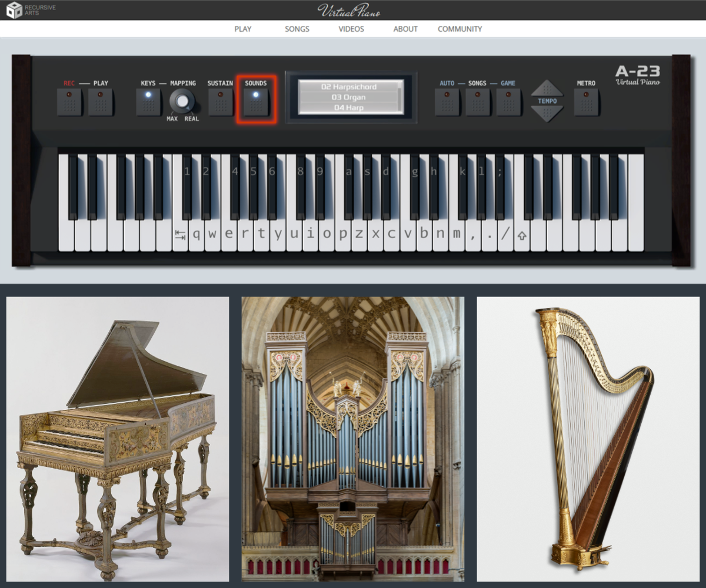
Task: Click the PLAY playback button on the piano panel
Action: pos(101,102)
